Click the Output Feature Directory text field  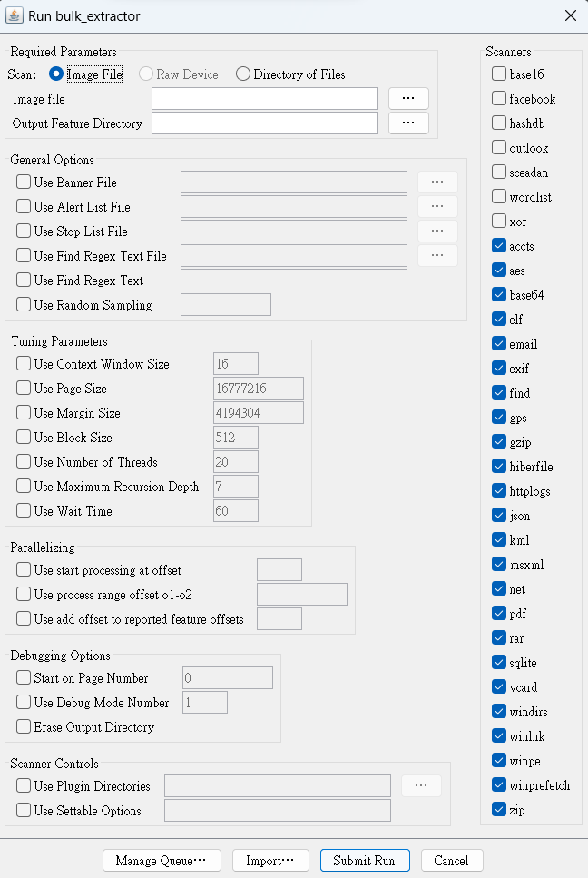(x=265, y=123)
